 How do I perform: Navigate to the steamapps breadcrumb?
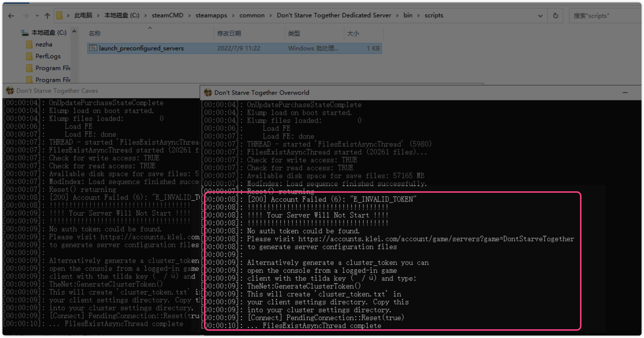pos(211,16)
